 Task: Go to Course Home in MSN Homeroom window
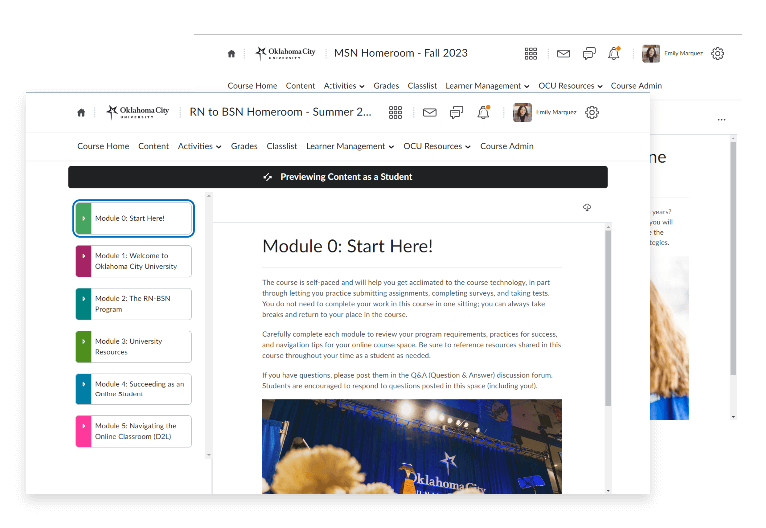click(x=252, y=86)
